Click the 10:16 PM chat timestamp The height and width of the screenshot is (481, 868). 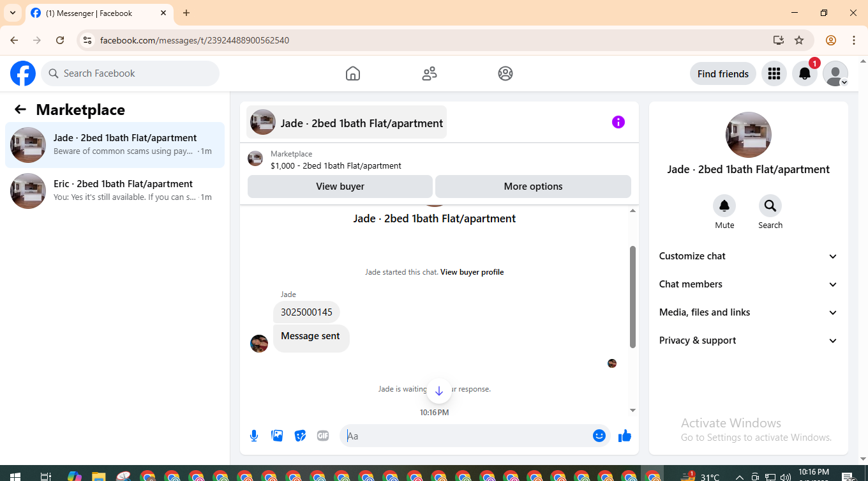click(x=434, y=413)
